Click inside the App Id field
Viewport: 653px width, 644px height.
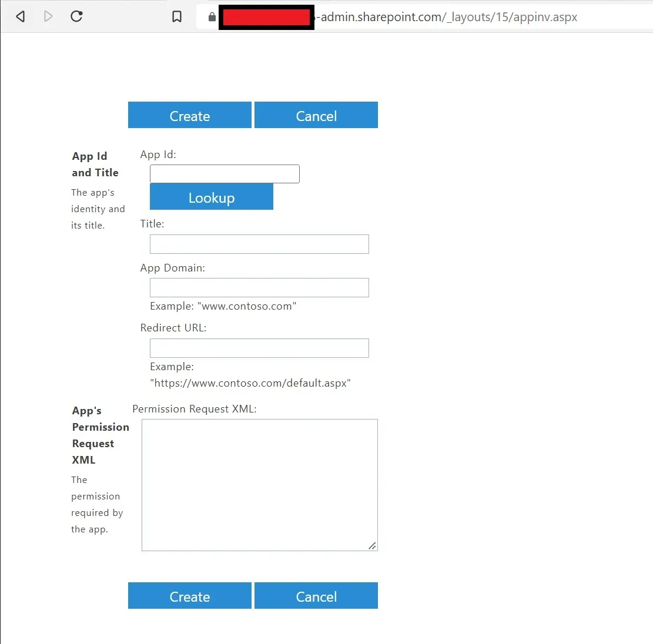click(x=225, y=174)
